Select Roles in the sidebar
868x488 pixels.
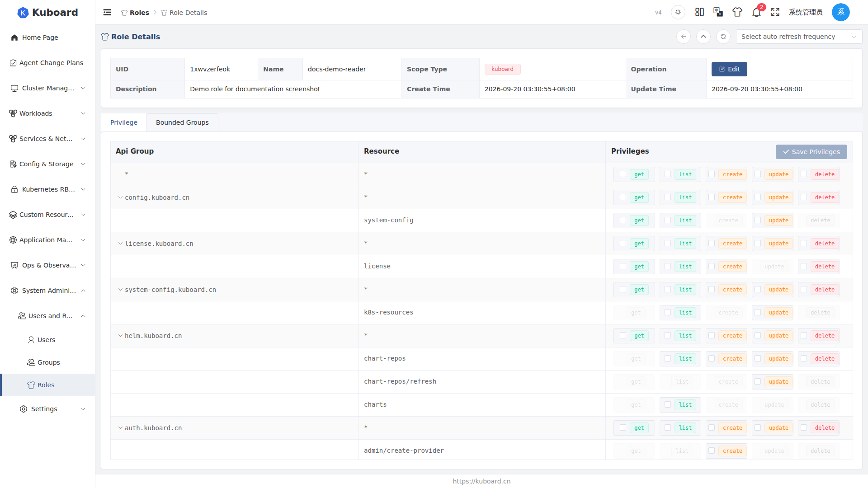[x=47, y=385]
